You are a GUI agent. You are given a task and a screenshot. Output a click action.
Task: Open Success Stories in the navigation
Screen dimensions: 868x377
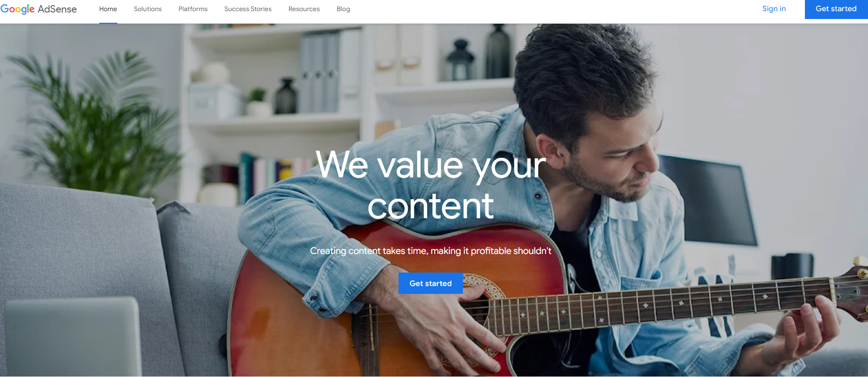(x=248, y=9)
